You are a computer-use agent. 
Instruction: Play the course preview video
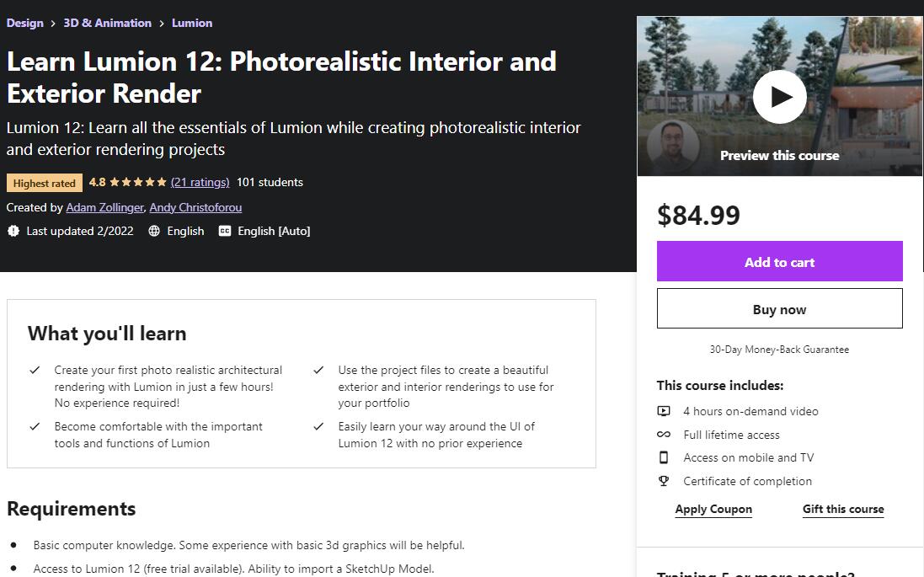780,97
